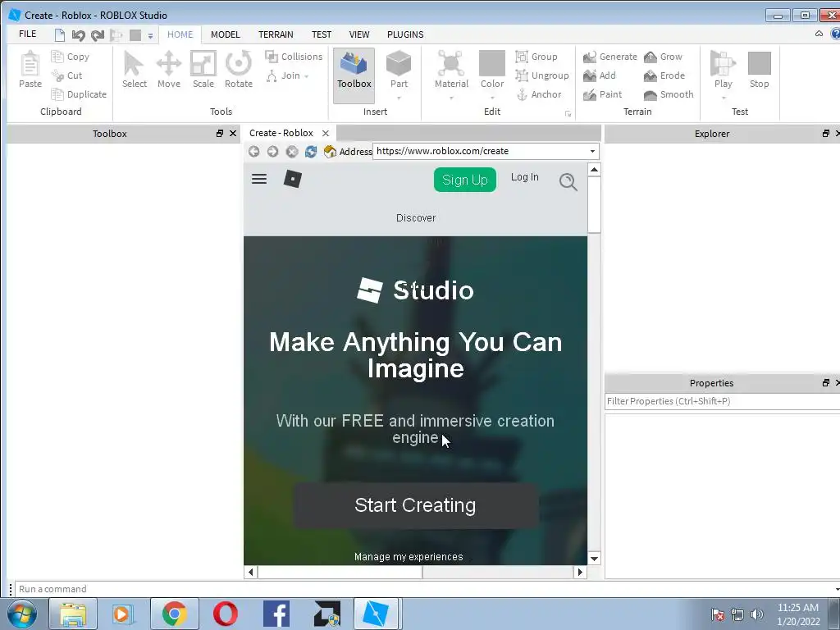Click the Duplicate tool
840x630 pixels.
(x=79, y=94)
